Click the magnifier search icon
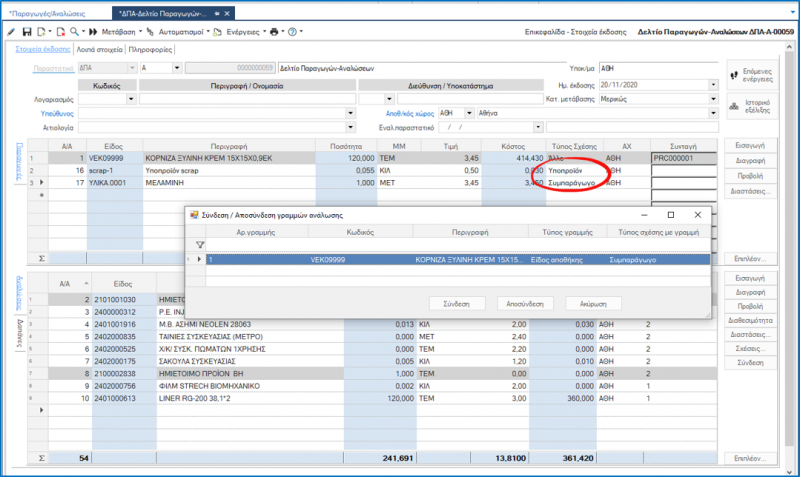Image resolution: width=800 pixels, height=477 pixels. coord(74,32)
